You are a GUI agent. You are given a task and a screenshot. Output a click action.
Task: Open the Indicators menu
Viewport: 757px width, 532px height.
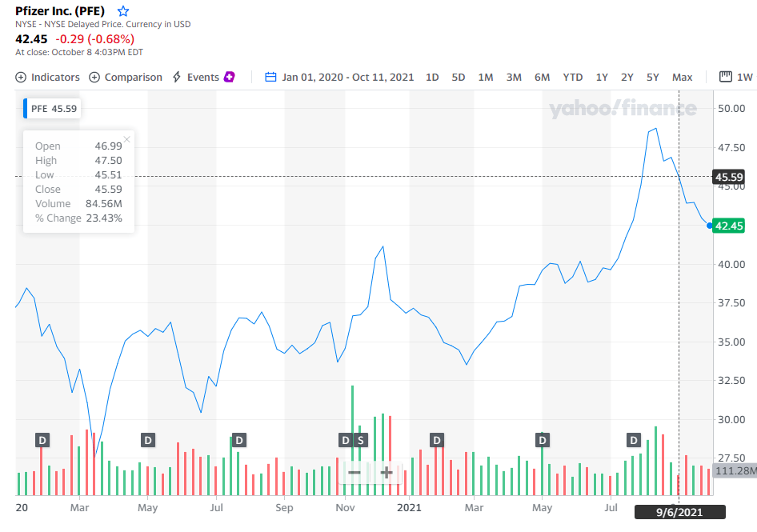pos(48,78)
